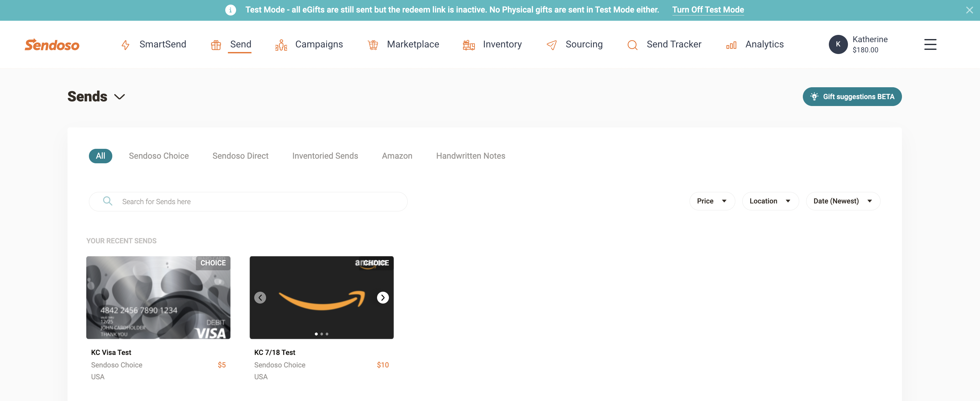
Task: Open Marketplace in the navigation
Action: tap(413, 44)
